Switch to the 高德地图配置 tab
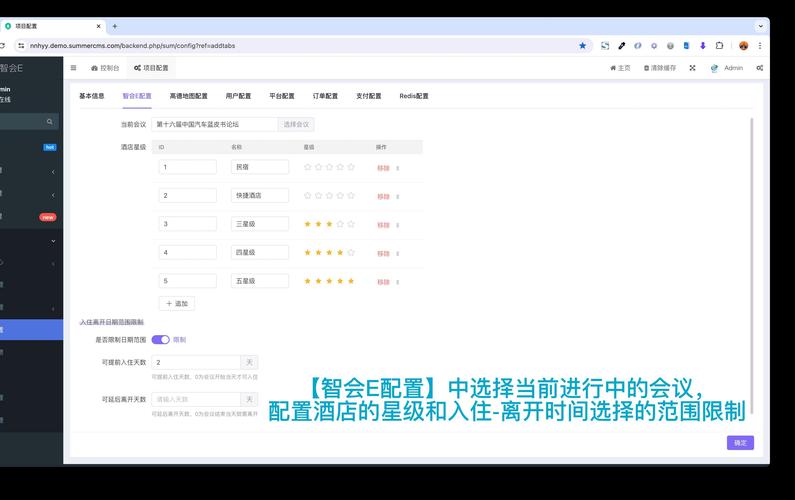 [188, 96]
